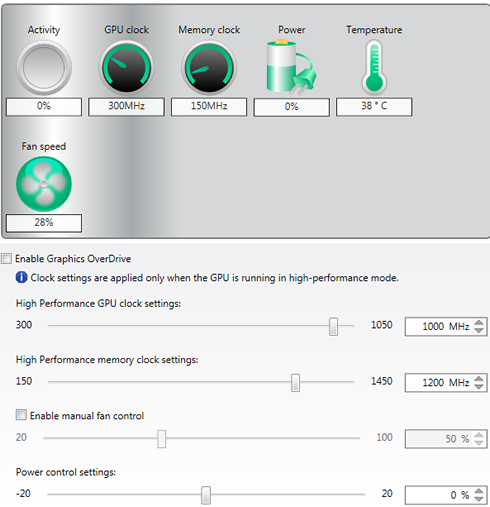Increase power control percentage up arrow
Image resolution: width=490 pixels, height=507 pixels.
tap(479, 491)
